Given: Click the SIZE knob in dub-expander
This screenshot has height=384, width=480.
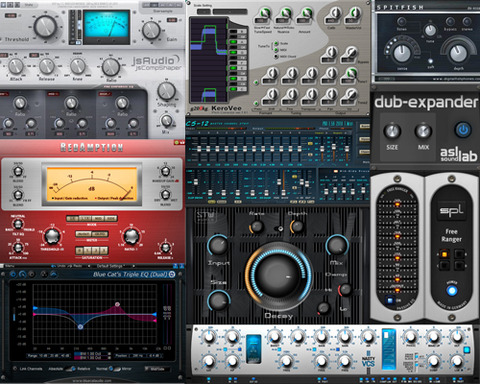Looking at the screenshot, I should (392, 131).
